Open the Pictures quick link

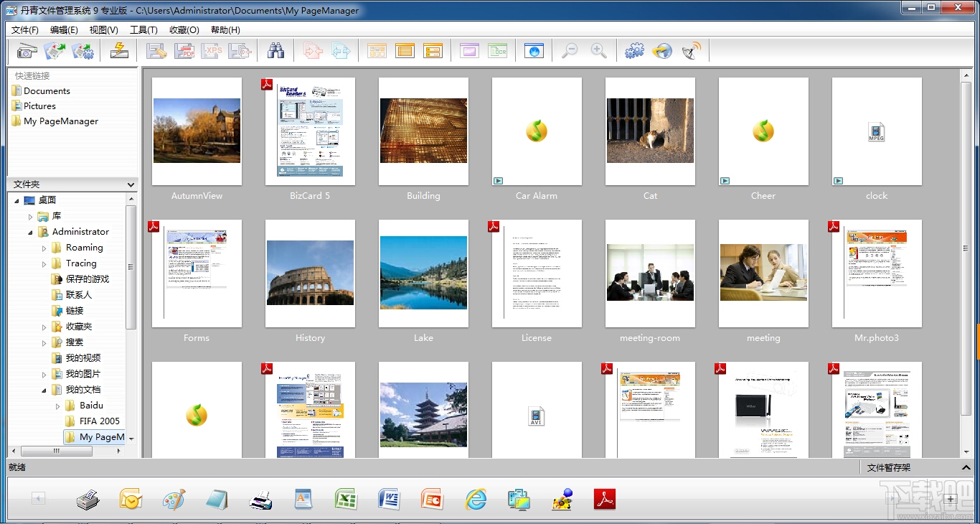point(39,106)
